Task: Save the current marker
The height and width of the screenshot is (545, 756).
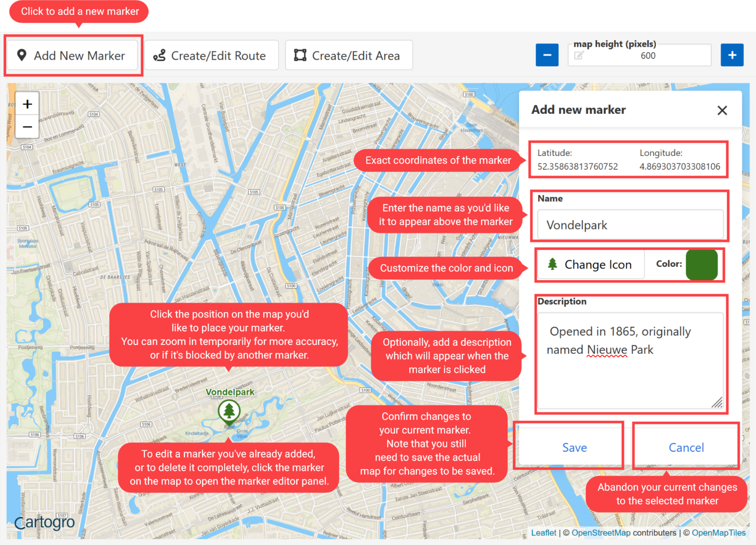Action: 574,447
